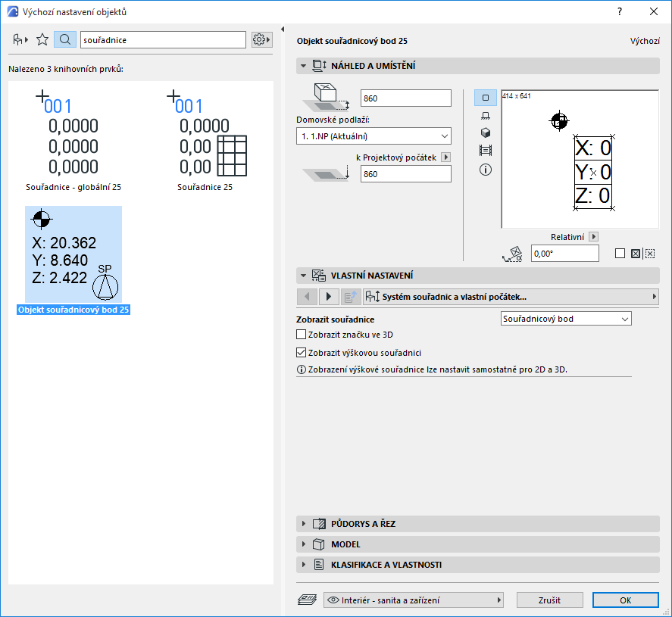Click the Zrušit button
Screen dimensions: 672x617
pos(549,600)
